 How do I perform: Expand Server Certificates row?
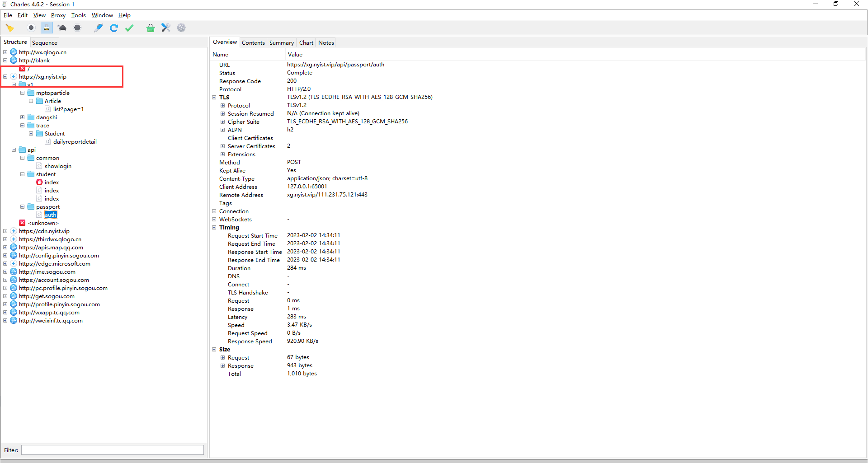pyautogui.click(x=223, y=146)
